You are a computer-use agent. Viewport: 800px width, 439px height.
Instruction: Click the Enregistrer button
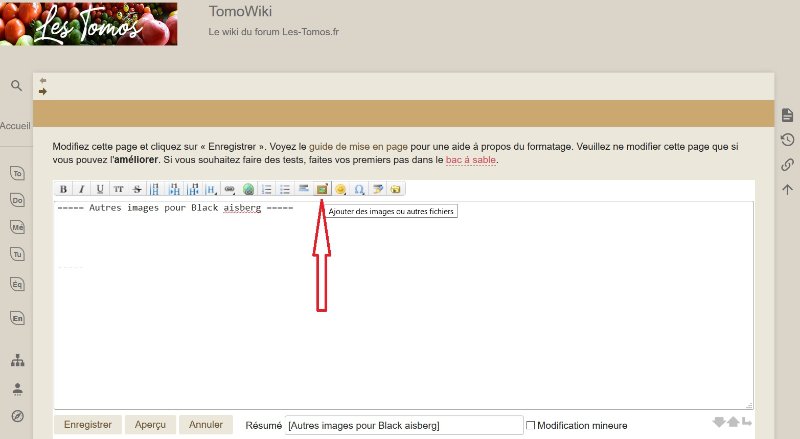click(88, 424)
